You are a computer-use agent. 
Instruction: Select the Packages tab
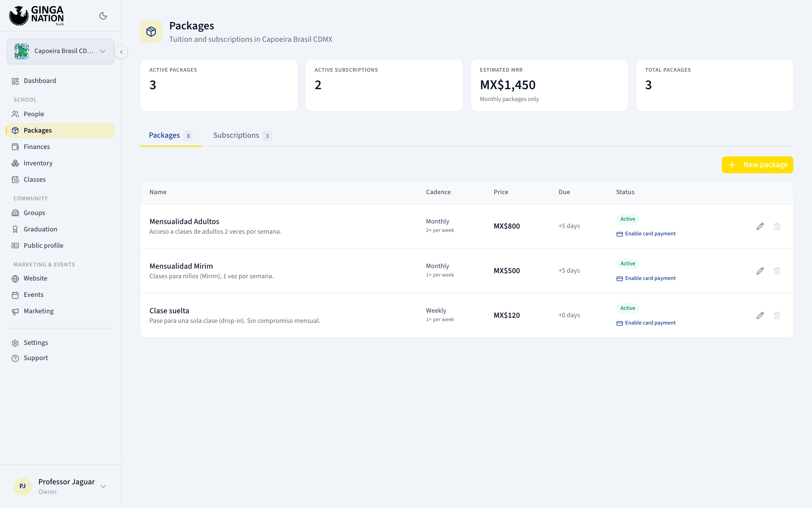[x=171, y=135]
